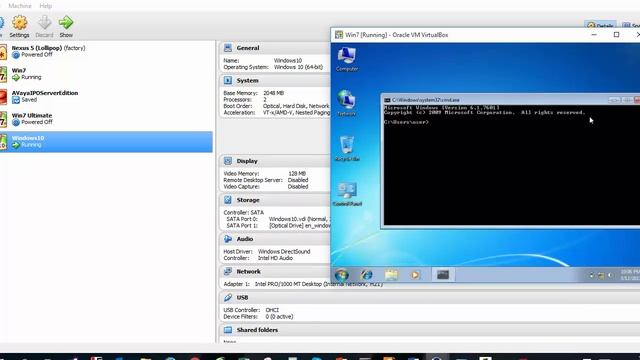This screenshot has height=360, width=640.
Task: Open the Help menu
Action: pos(46,6)
